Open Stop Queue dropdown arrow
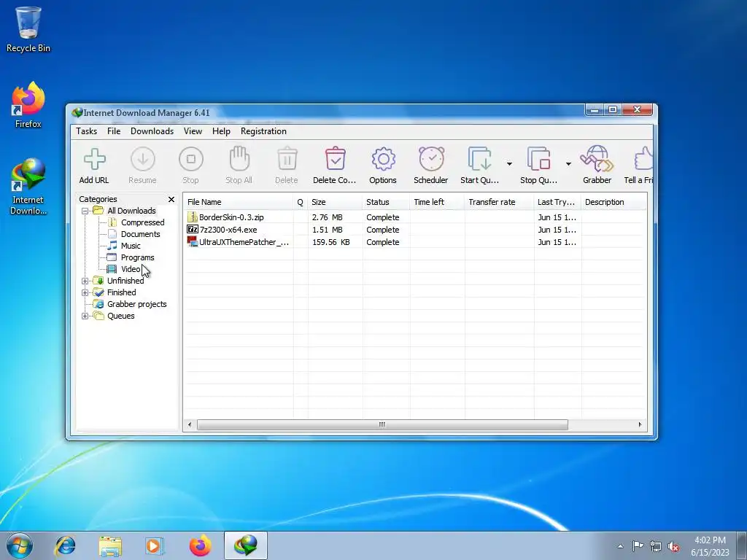The height and width of the screenshot is (560, 747). click(568, 164)
